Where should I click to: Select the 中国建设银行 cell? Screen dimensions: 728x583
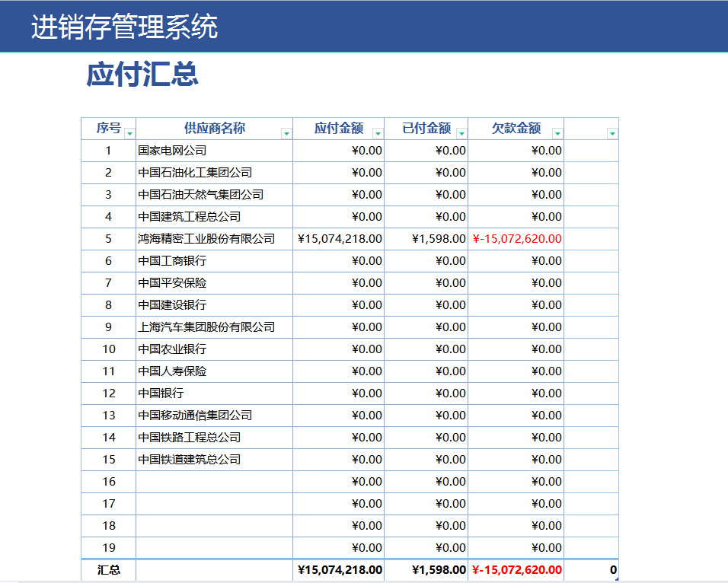[x=215, y=305]
